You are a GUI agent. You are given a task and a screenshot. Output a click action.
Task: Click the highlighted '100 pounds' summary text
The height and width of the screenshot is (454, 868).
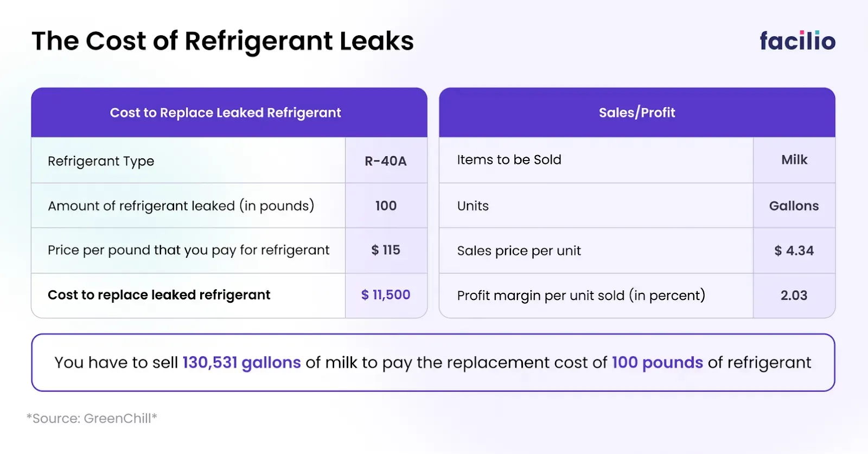658,362
